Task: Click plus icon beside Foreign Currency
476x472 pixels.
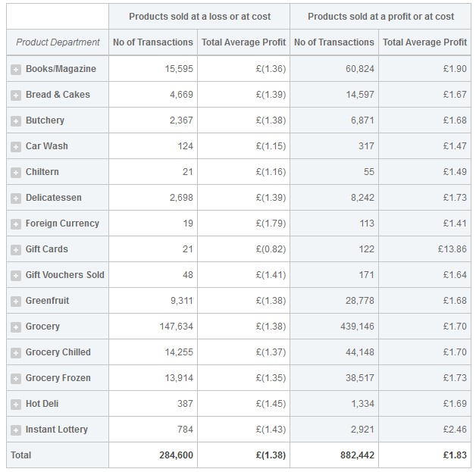Action: pos(16,224)
